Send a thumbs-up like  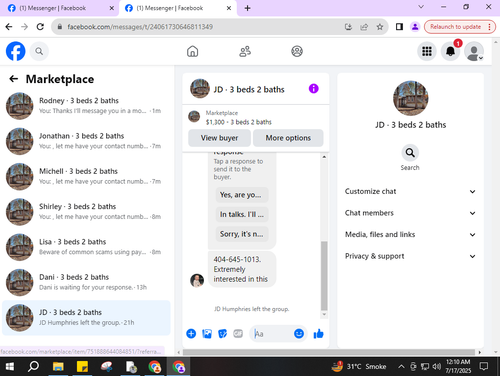click(318, 333)
